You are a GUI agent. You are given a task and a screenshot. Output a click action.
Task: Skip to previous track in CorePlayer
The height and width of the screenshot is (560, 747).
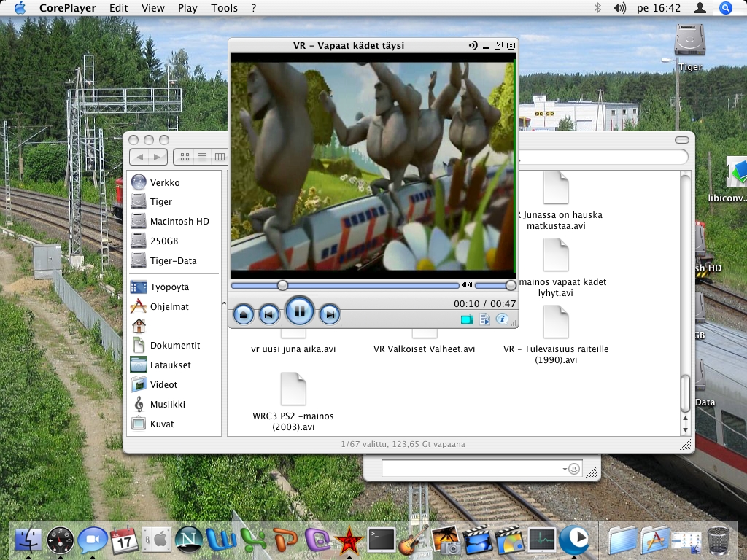(x=269, y=314)
